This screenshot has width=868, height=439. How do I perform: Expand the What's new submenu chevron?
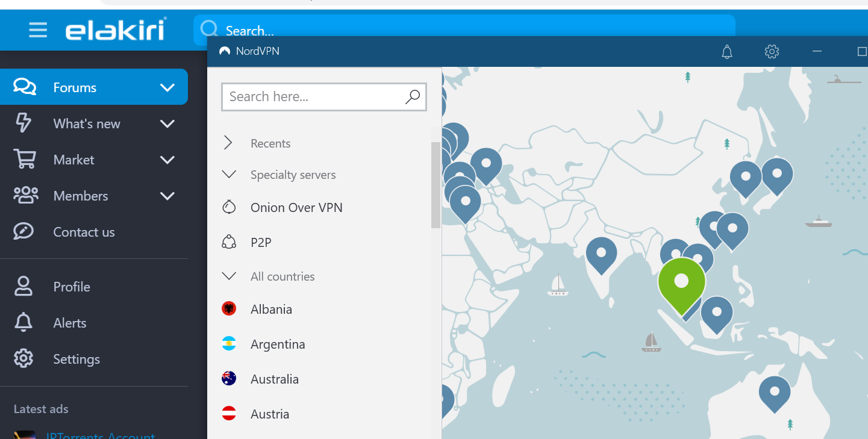point(167,123)
